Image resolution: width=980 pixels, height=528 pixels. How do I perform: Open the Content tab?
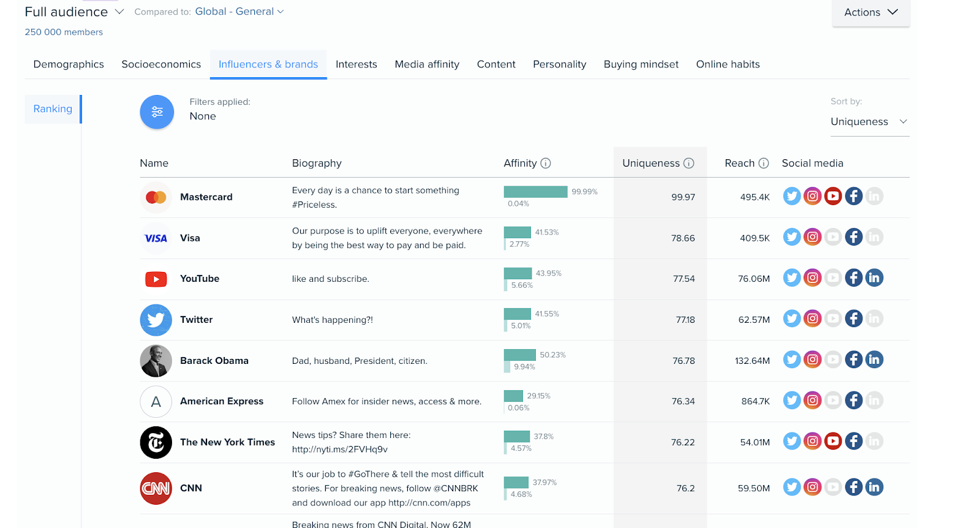(496, 64)
